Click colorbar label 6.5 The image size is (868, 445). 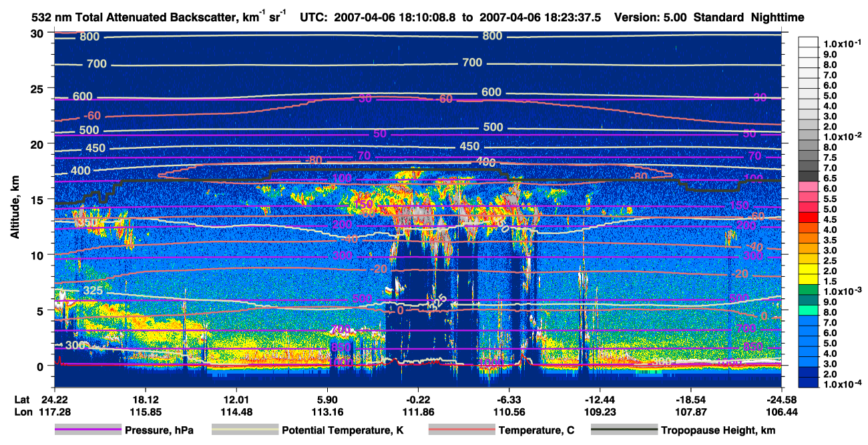[831, 178]
